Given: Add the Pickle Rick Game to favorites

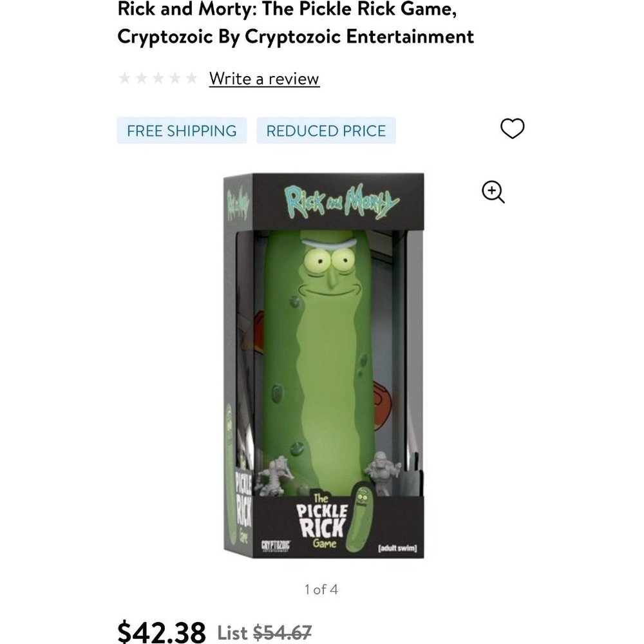Looking at the screenshot, I should [513, 129].
